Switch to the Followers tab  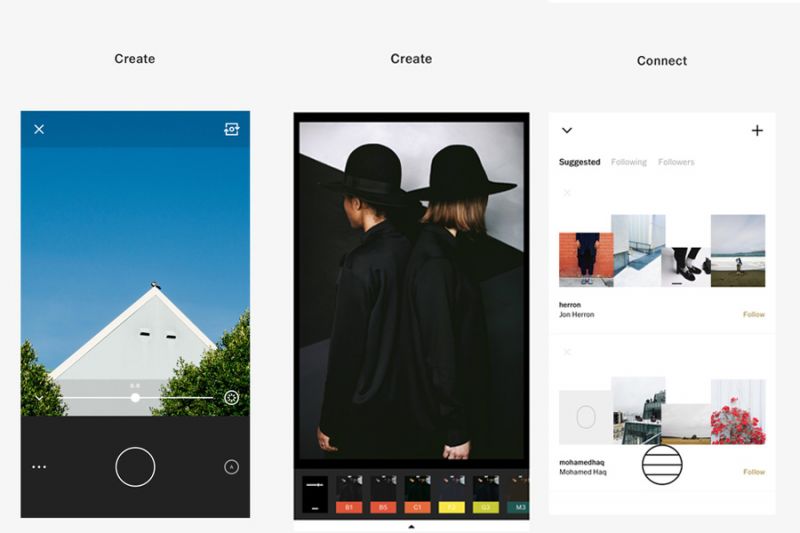676,162
